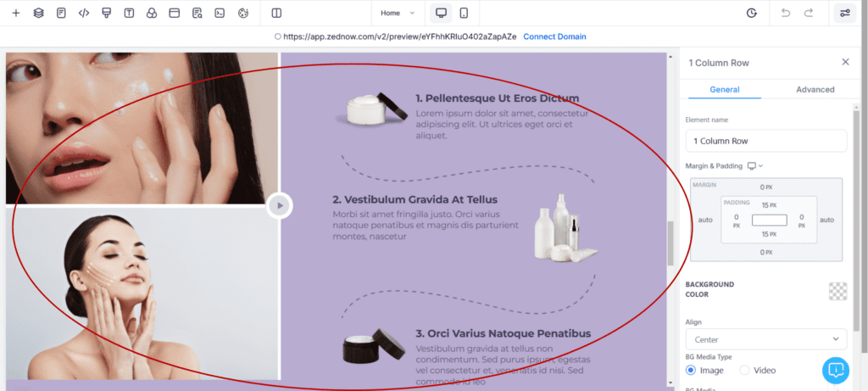This screenshot has width=868, height=391.
Task: Open the custom code icon
Action: tap(84, 14)
